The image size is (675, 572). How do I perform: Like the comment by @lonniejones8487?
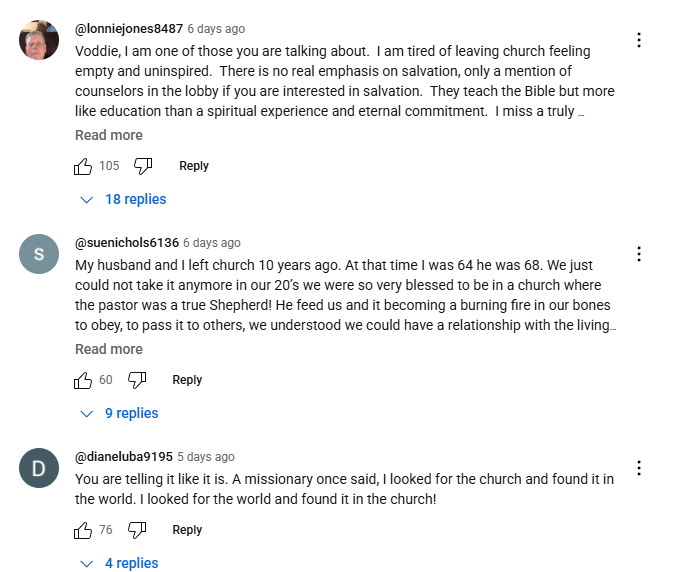pyautogui.click(x=83, y=166)
